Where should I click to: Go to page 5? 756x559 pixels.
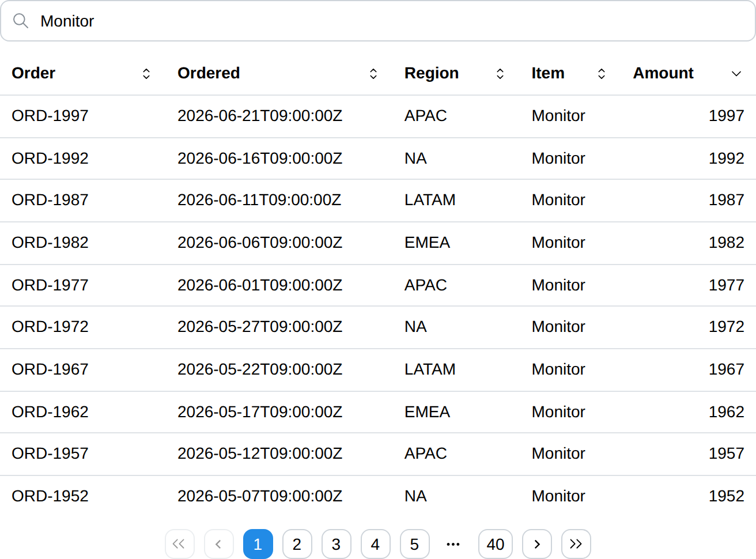tap(414, 544)
